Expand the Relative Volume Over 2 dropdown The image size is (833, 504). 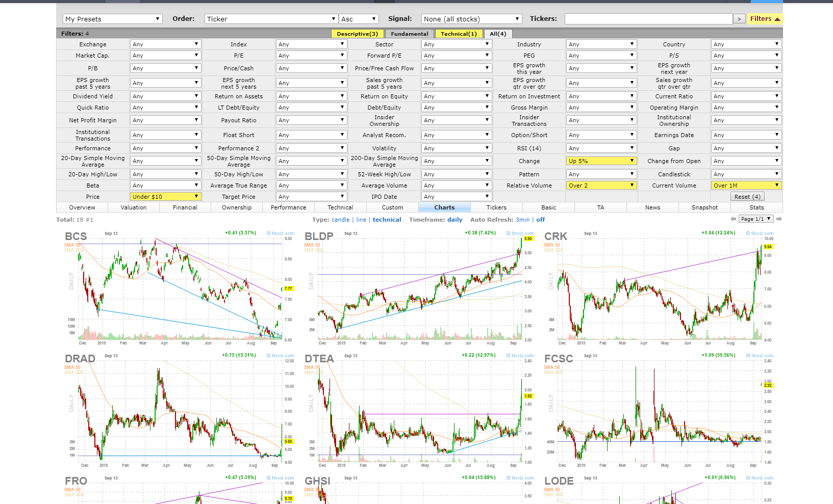tap(601, 185)
